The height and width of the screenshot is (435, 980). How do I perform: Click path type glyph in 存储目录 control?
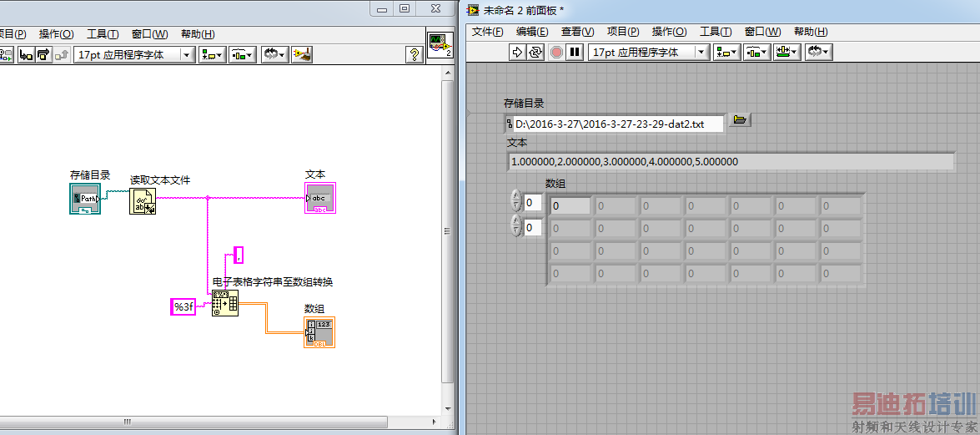[510, 124]
